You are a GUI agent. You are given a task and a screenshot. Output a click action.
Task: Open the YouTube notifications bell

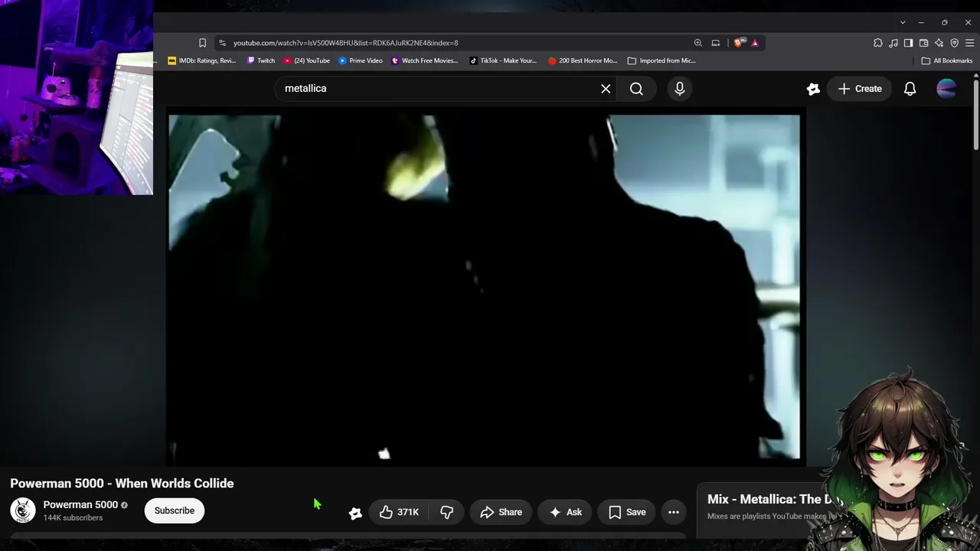click(x=910, y=89)
